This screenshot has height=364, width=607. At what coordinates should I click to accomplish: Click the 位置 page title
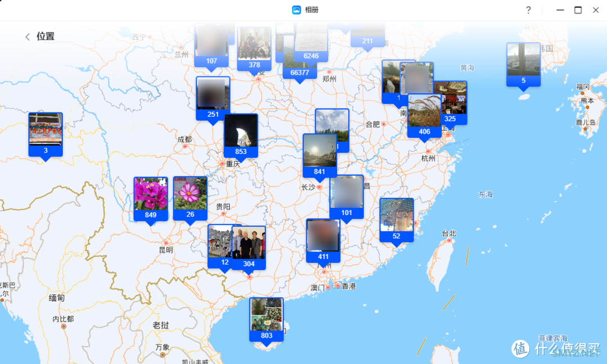[x=46, y=37]
